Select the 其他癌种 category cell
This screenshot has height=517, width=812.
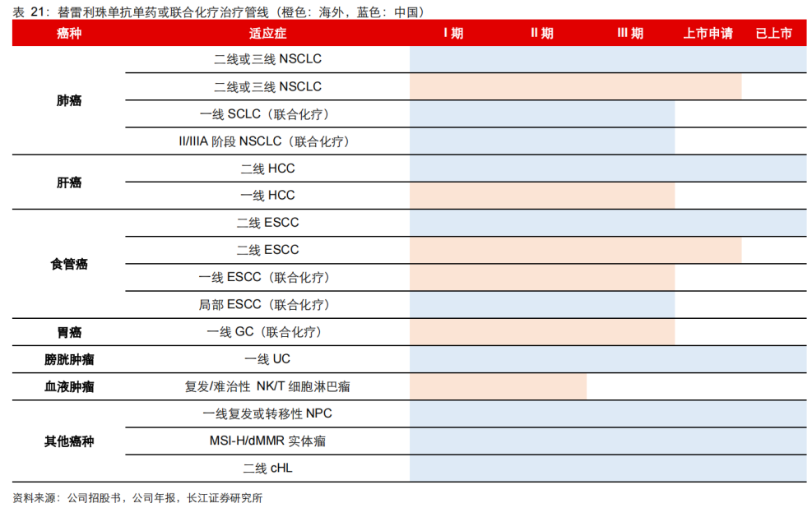tap(69, 441)
